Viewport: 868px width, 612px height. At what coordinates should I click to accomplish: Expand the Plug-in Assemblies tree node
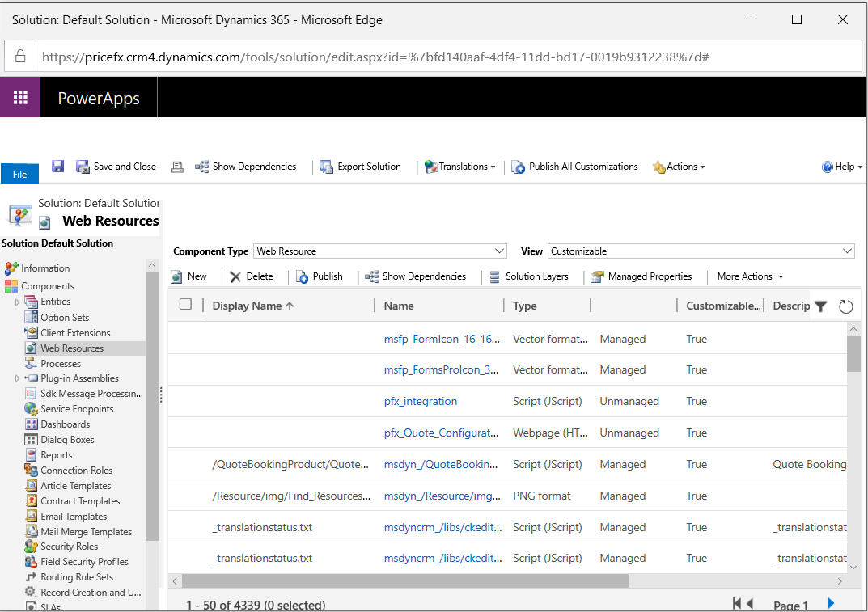18,378
